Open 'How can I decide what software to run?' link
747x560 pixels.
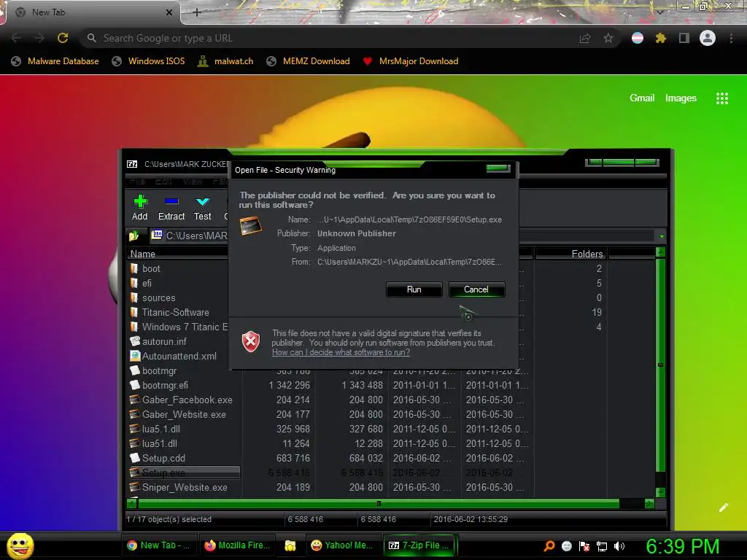[x=341, y=352]
